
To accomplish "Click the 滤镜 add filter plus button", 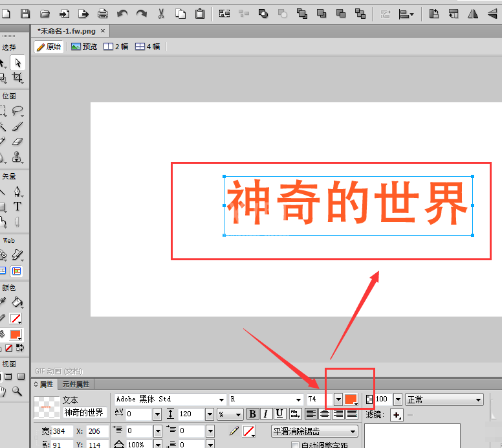I will 397,416.
